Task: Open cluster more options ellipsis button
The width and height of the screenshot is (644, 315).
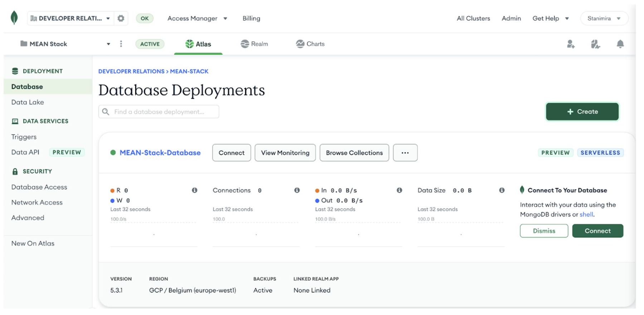Action: pyautogui.click(x=405, y=153)
